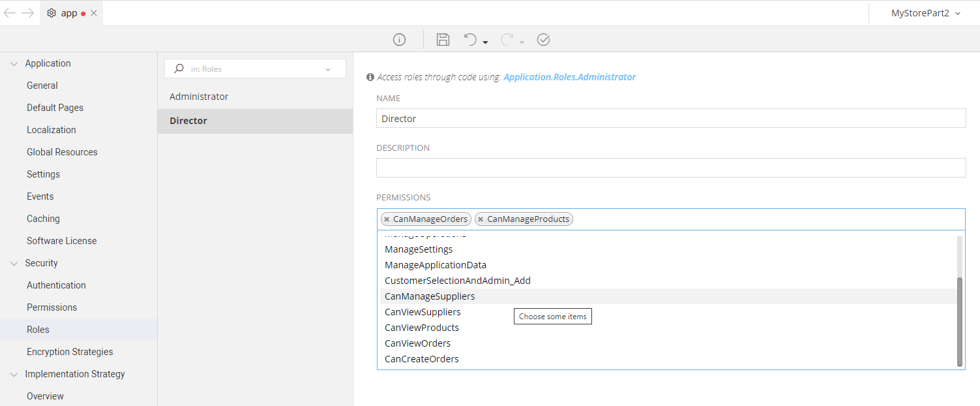Remove the CanManageProducts permission tag
Image resolution: width=980 pixels, height=406 pixels.
coord(481,219)
